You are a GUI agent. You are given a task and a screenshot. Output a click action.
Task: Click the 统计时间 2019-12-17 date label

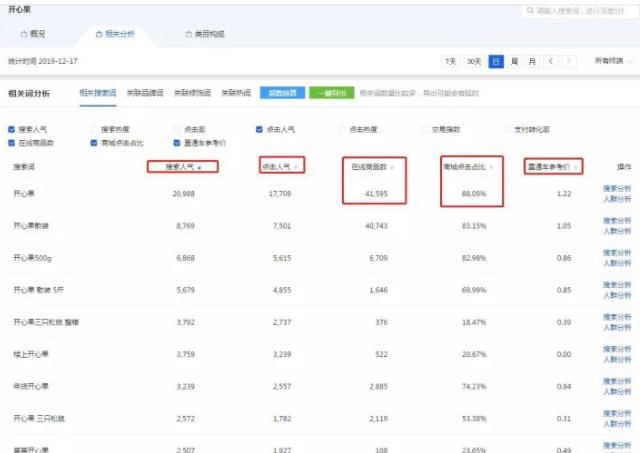[x=43, y=61]
